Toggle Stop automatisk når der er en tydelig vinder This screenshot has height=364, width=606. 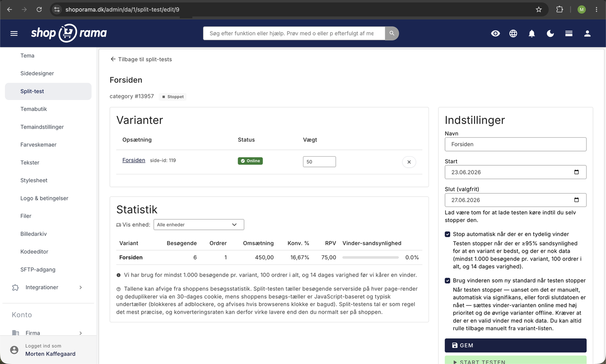pyautogui.click(x=448, y=234)
